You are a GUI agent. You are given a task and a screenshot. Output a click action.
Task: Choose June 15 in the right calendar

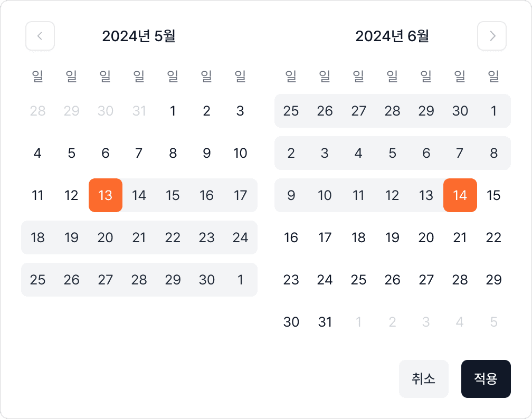[493, 195]
